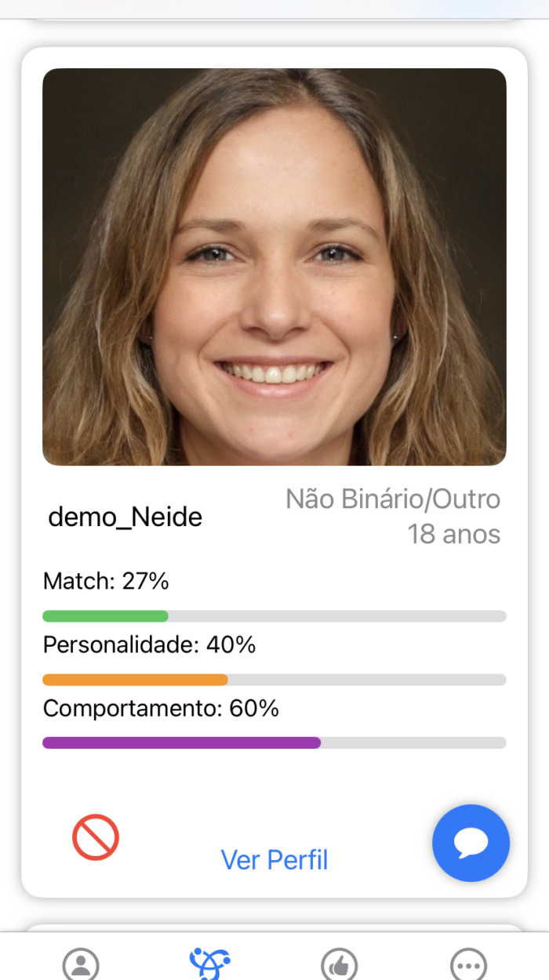Tap the Não Binário/Outro gender label
Screen dimensions: 549x980
[x=393, y=499]
